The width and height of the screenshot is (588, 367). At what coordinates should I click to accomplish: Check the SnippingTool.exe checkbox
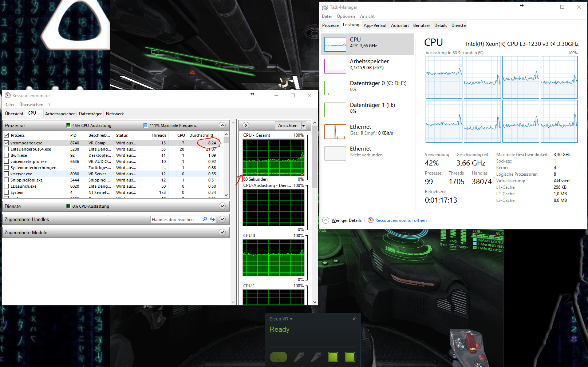[7, 180]
